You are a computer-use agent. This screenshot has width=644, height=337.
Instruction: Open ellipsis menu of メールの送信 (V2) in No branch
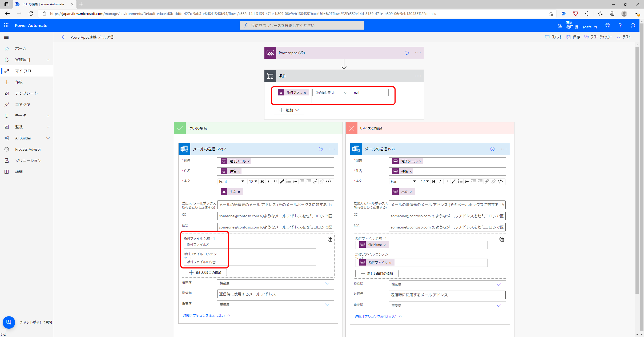(x=504, y=149)
